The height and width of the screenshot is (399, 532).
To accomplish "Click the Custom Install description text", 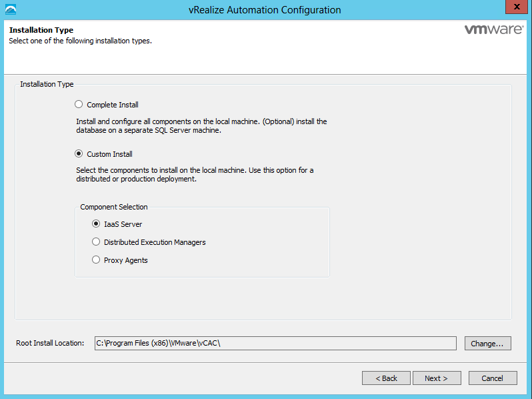I will (195, 174).
